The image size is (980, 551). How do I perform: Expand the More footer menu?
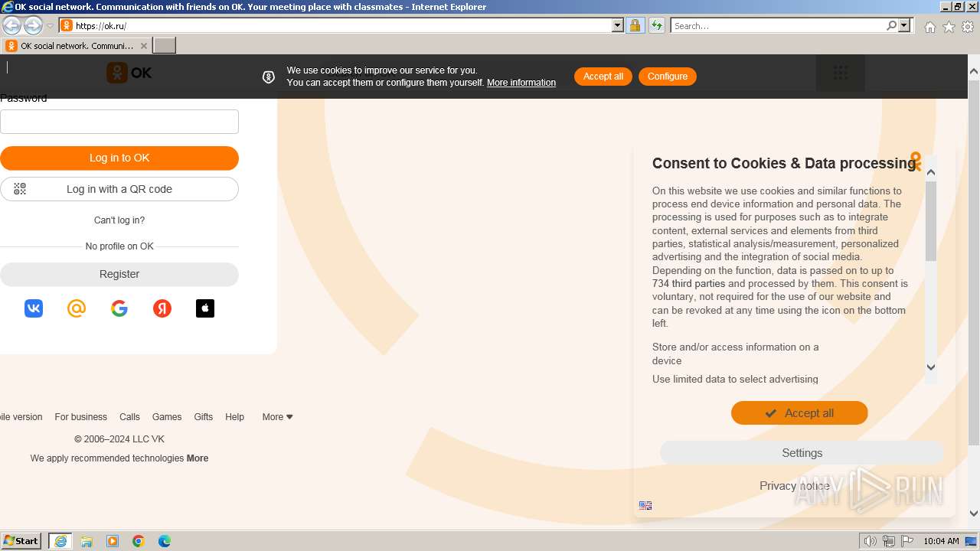(278, 417)
